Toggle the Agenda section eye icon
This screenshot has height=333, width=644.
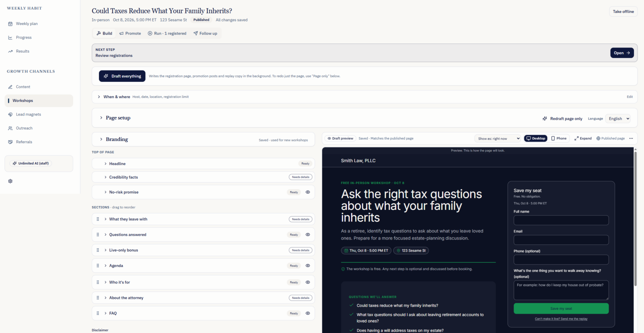point(308,266)
